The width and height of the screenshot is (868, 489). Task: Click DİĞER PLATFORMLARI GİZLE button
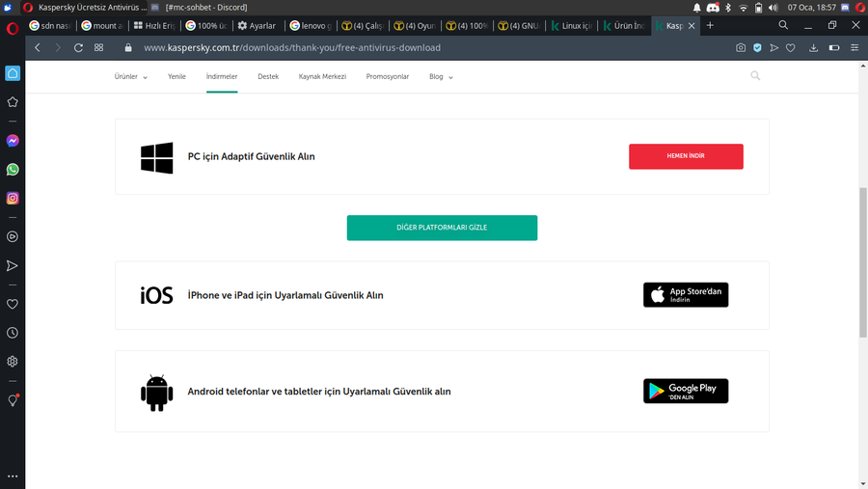point(442,228)
